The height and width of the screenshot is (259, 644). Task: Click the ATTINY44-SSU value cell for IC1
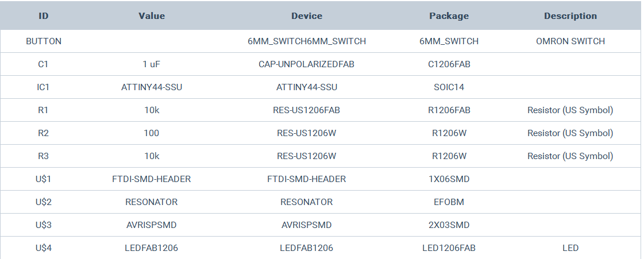click(x=152, y=87)
